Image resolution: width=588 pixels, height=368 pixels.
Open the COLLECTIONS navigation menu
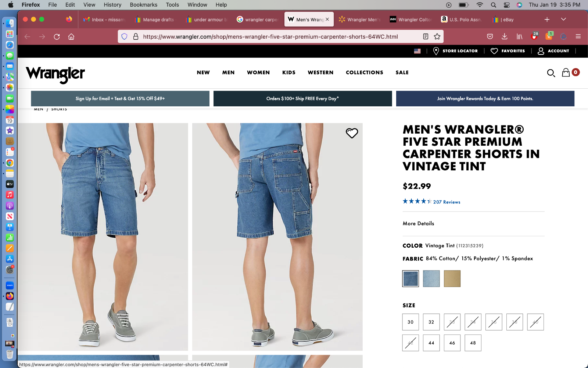pos(365,72)
